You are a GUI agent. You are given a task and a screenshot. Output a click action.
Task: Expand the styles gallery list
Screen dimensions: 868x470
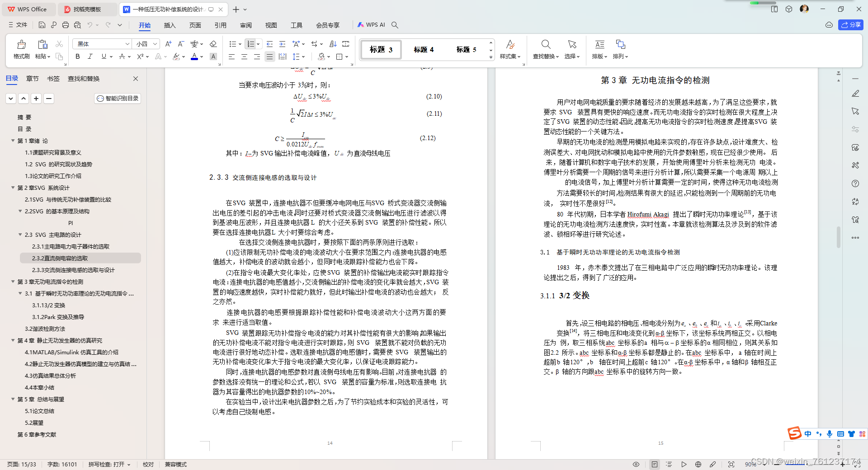[x=491, y=57]
